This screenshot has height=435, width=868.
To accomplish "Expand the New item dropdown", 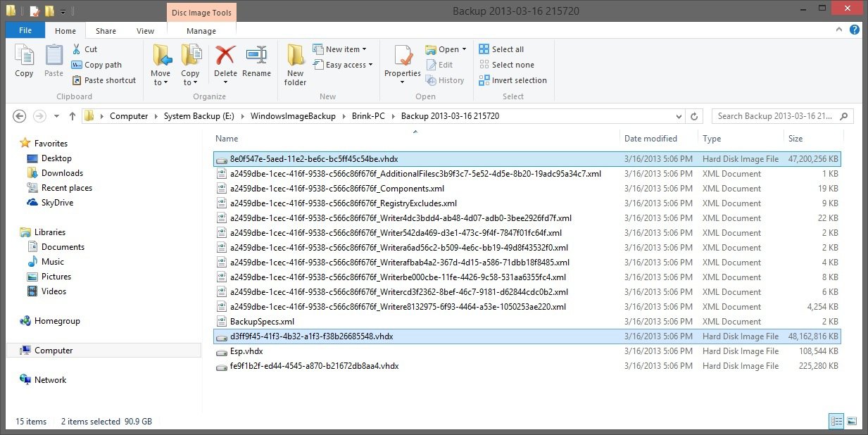I will 365,49.
